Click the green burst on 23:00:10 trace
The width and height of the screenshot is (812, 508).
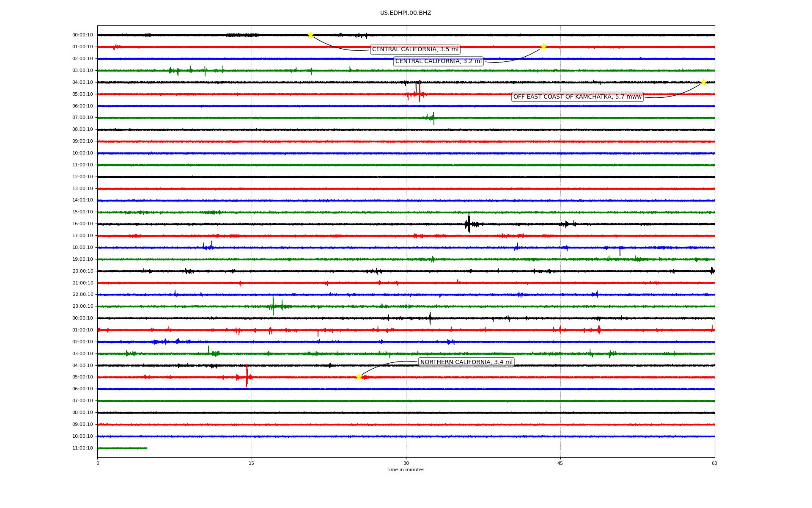[273, 306]
